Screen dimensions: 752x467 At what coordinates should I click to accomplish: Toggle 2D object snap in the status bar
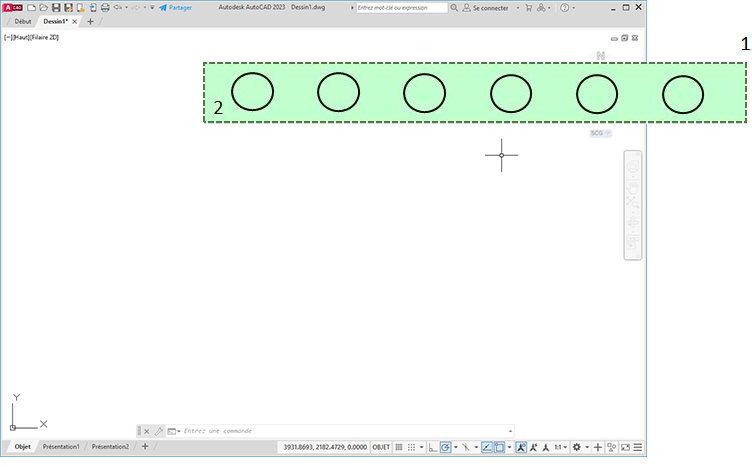point(499,447)
